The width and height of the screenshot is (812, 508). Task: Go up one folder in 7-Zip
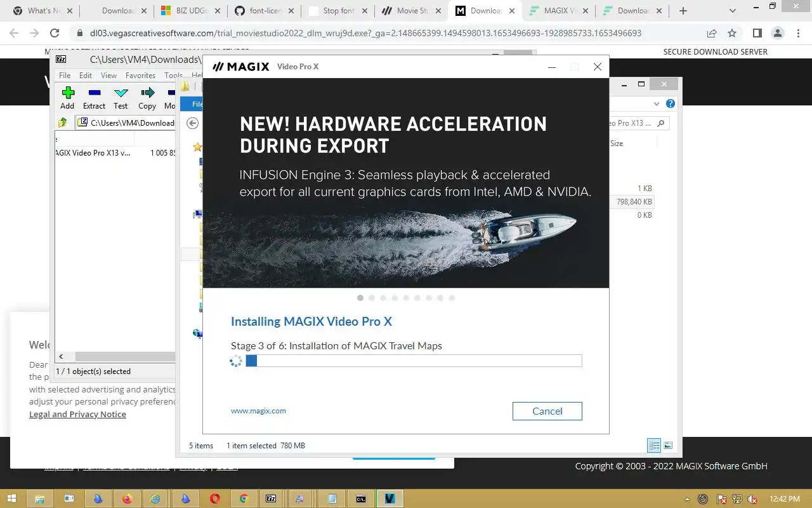coord(63,123)
